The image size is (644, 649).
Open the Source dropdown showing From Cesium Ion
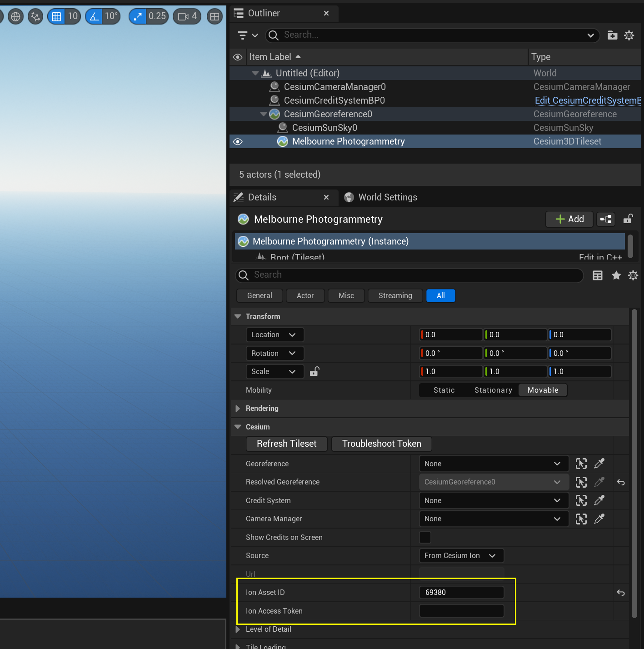click(461, 555)
